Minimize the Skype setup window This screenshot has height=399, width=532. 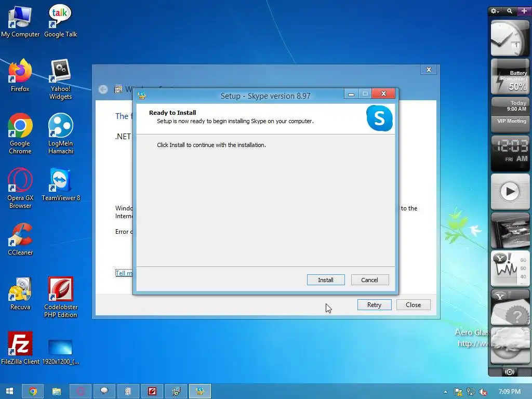351,94
